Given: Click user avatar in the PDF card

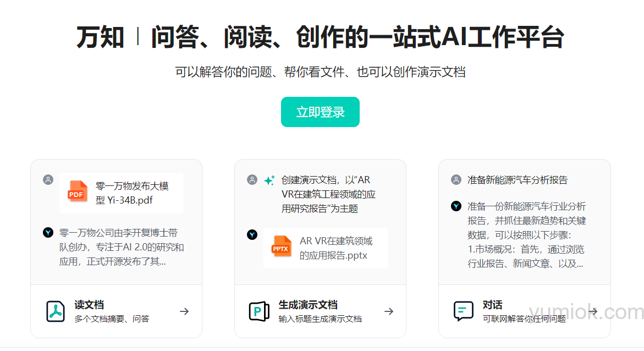Looking at the screenshot, I should [48, 179].
